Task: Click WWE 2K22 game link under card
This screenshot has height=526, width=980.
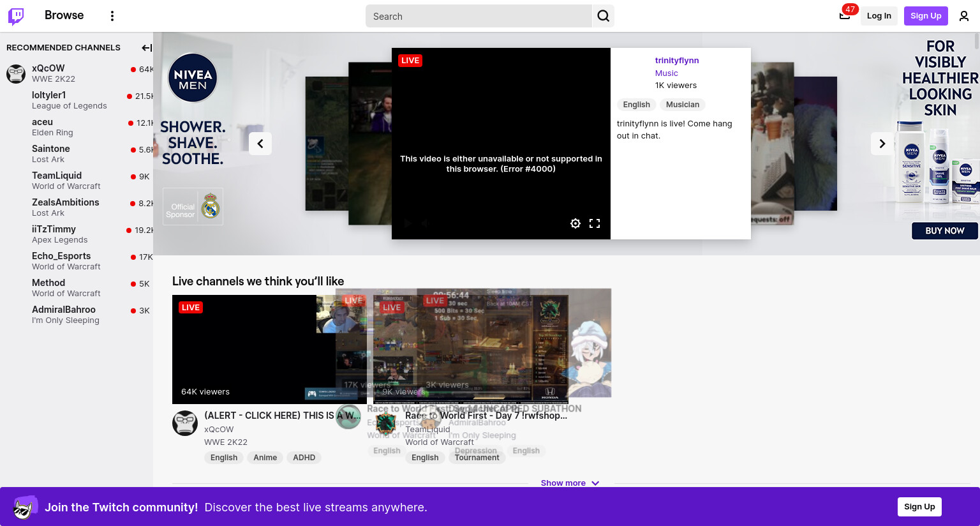Action: coord(226,442)
